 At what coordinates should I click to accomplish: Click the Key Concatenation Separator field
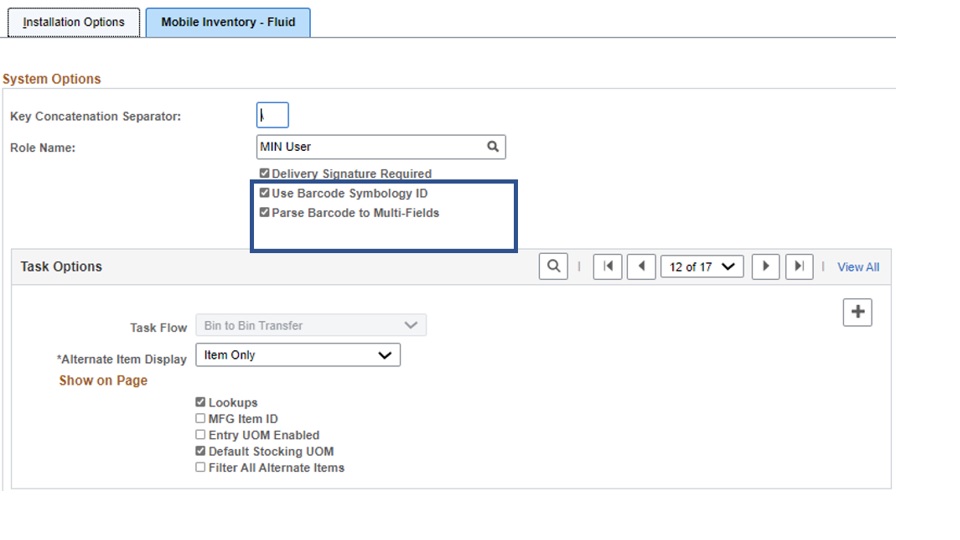pyautogui.click(x=273, y=116)
